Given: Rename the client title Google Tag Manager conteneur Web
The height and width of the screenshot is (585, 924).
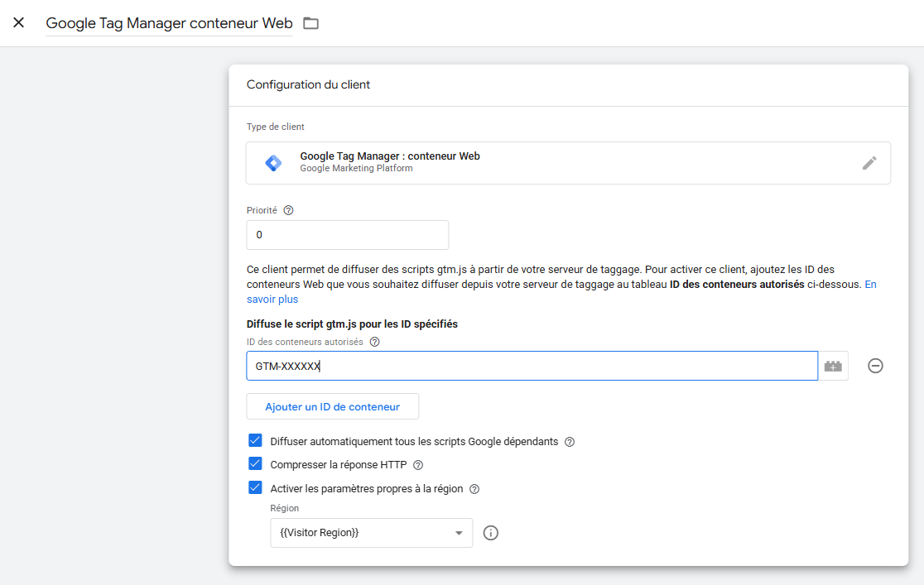Looking at the screenshot, I should 169,23.
